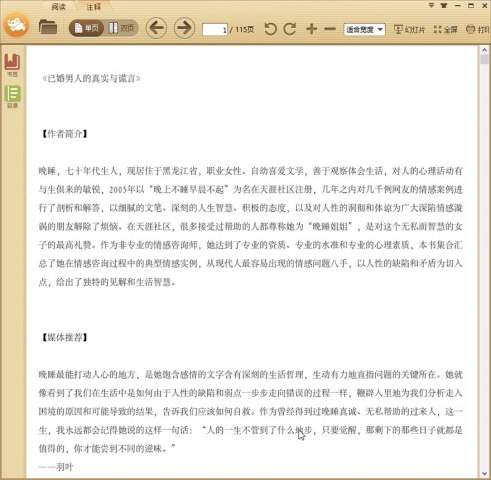Switch to 单页 single page view
This screenshot has height=480, width=491.
tap(86, 28)
